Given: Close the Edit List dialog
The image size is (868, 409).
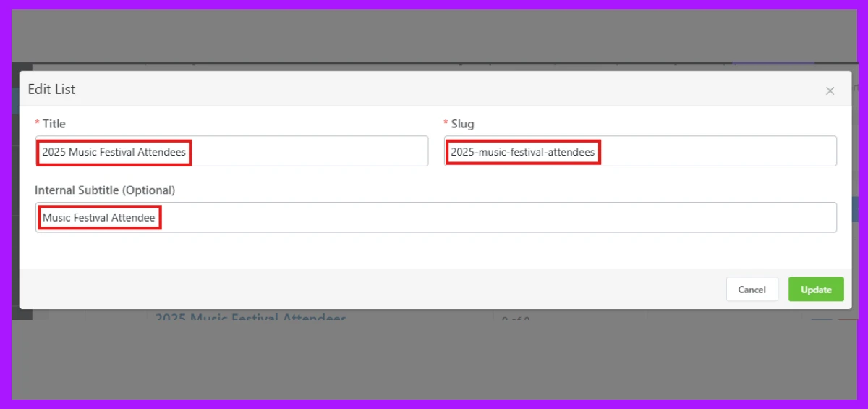Looking at the screenshot, I should point(830,91).
